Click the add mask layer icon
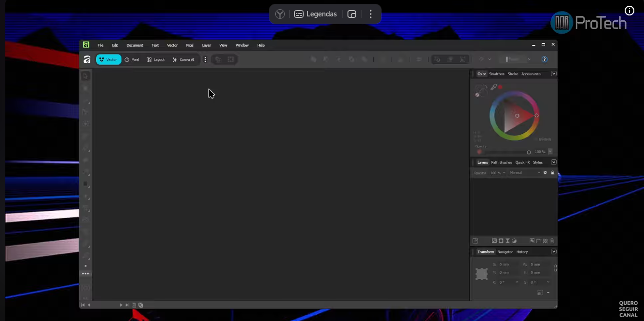 [x=501, y=241]
